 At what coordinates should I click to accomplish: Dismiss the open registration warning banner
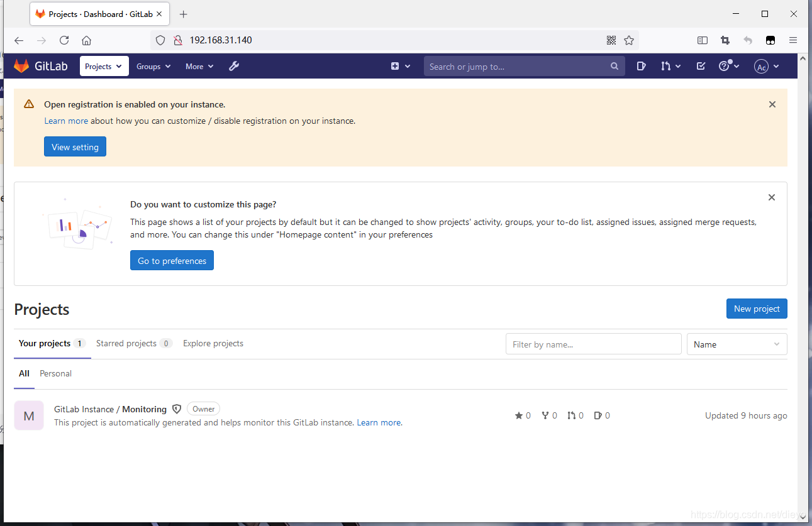[772, 104]
